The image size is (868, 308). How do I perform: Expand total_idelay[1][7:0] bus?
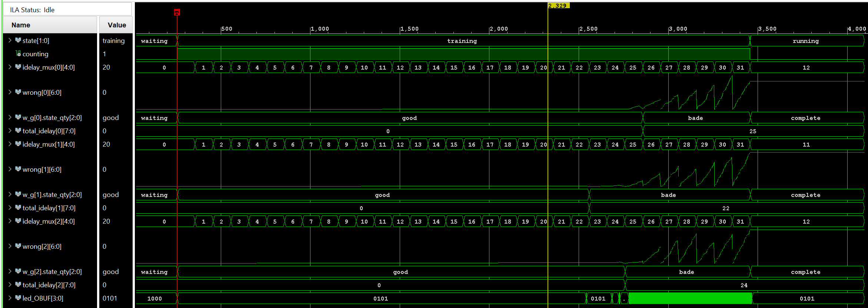pyautogui.click(x=10, y=208)
